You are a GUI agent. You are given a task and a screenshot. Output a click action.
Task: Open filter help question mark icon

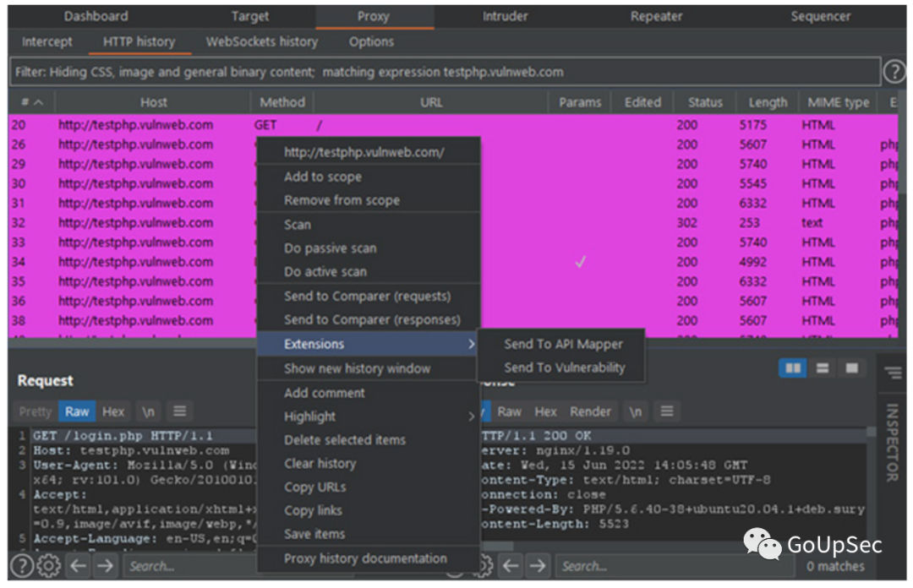pyautogui.click(x=894, y=72)
